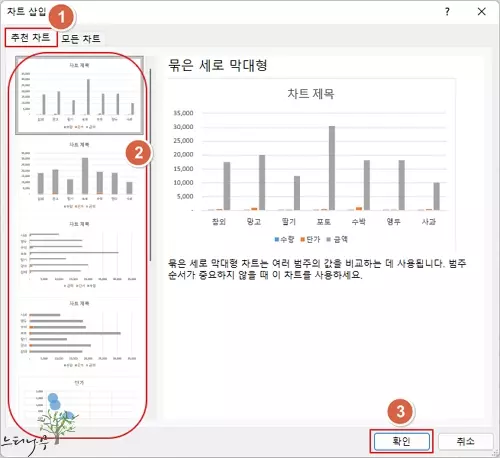Click the tallest 포도 bar in preview
This screenshot has width=500, height=458.
[332, 168]
